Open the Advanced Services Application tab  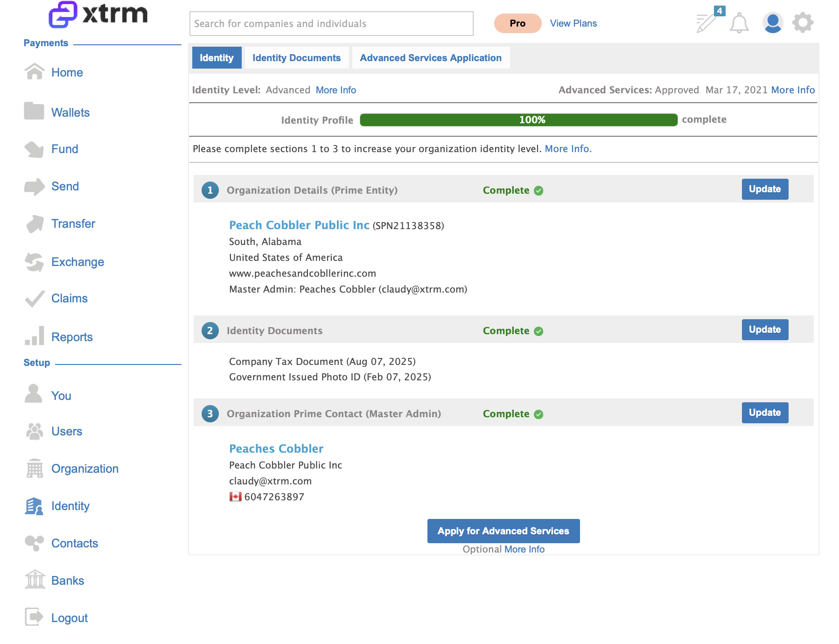tap(431, 58)
